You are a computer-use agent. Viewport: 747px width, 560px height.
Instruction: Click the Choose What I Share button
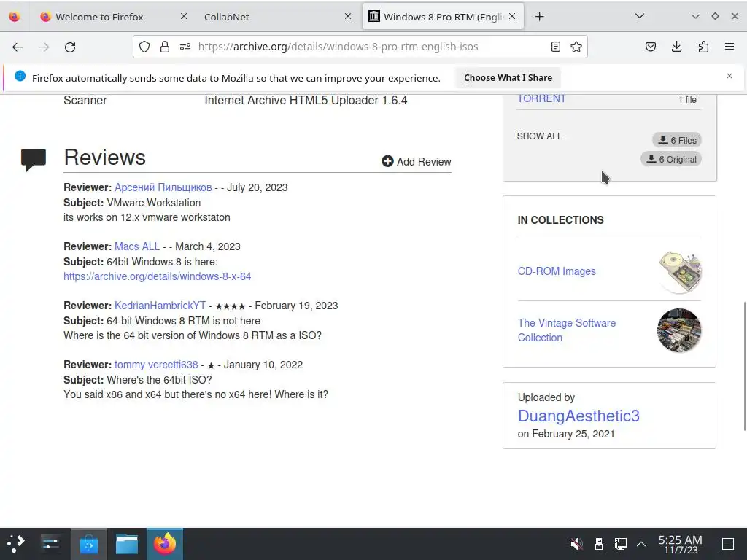(x=508, y=77)
